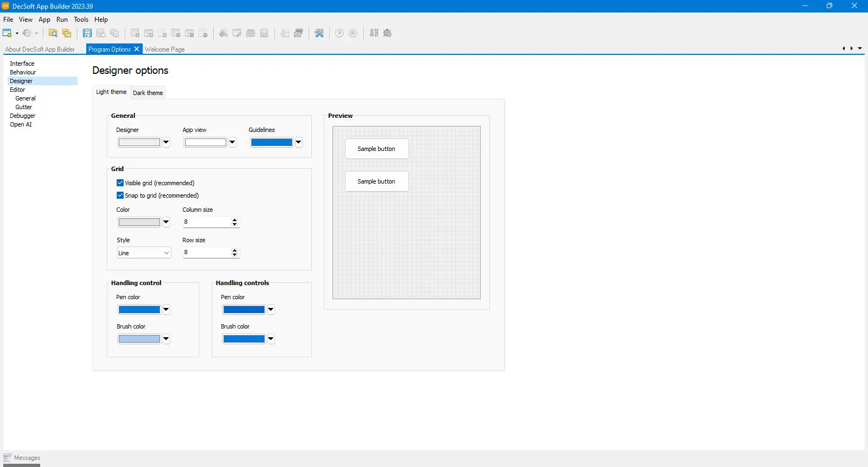Screen dimensions: 868x467
Task: Click the blue floppy disk Save icon
Action: click(87, 33)
